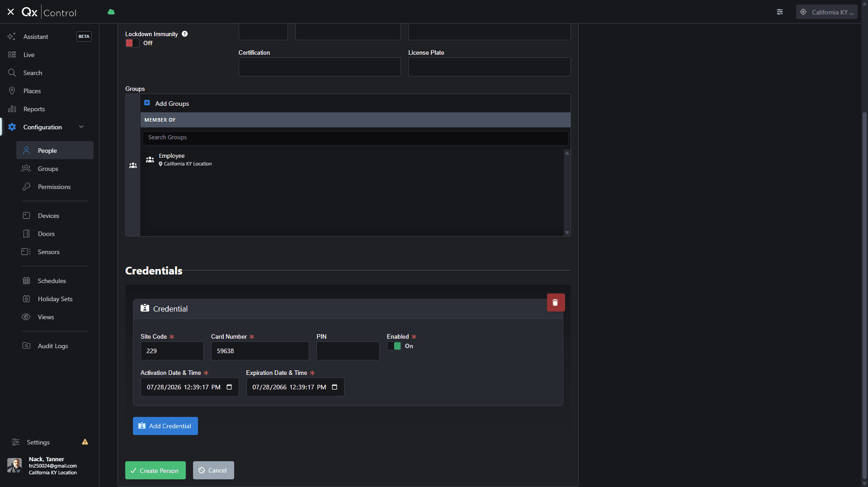The width and height of the screenshot is (868, 487).
Task: Open Holiday Sets page
Action: (x=55, y=299)
